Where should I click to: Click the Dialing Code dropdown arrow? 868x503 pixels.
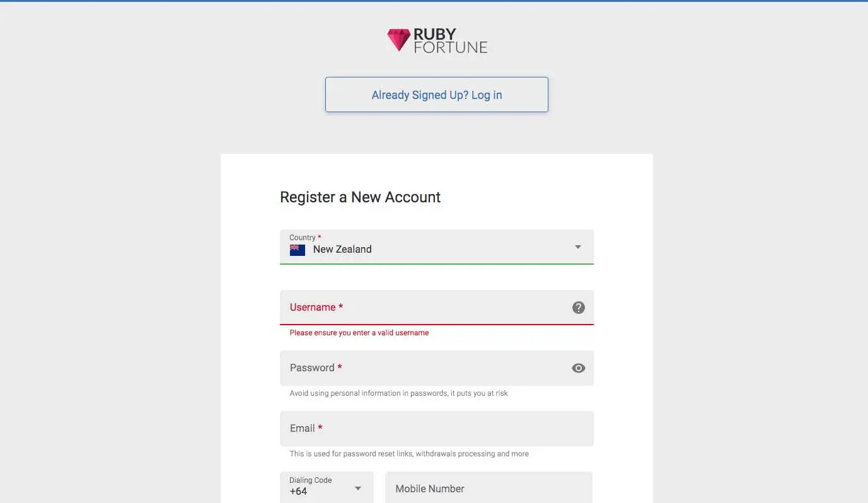[358, 489]
